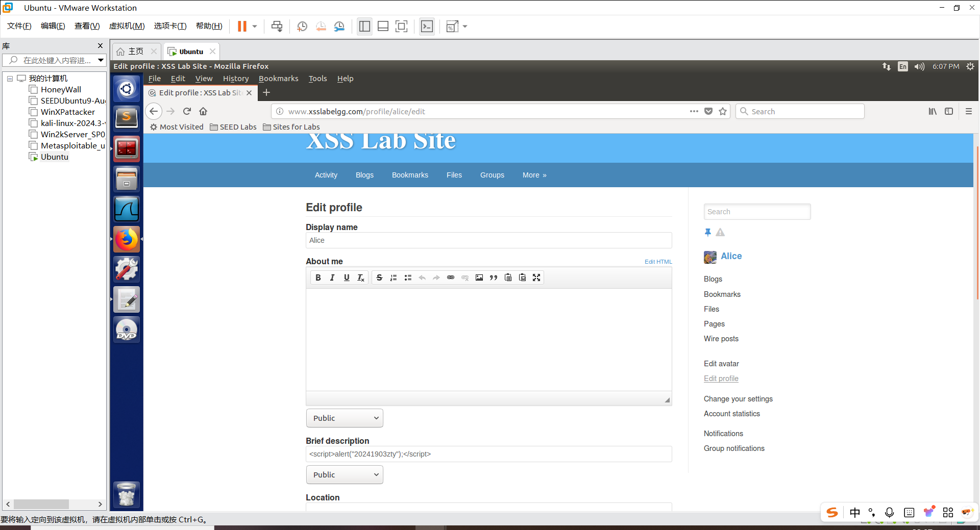
Task: Toggle VMware console view button
Action: (427, 27)
